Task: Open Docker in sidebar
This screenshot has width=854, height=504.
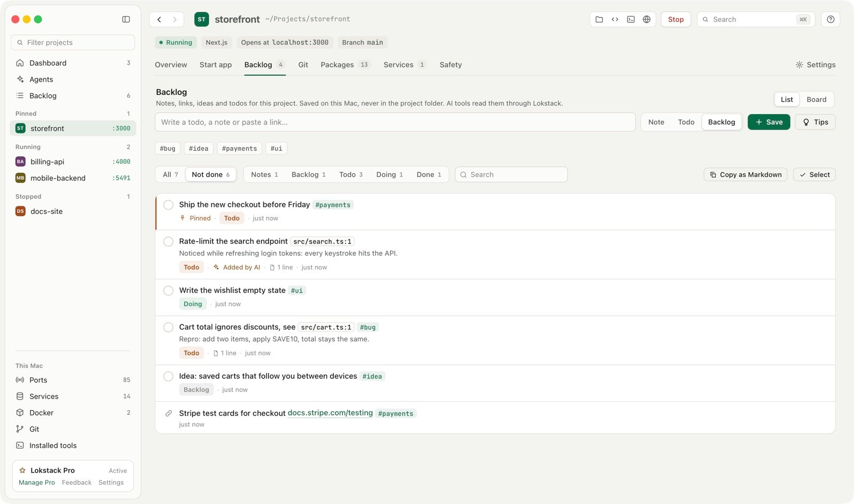Action: point(73,413)
